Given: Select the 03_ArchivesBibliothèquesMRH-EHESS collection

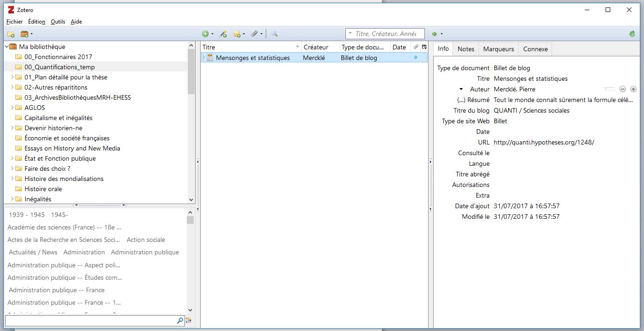Looking at the screenshot, I should (78, 97).
